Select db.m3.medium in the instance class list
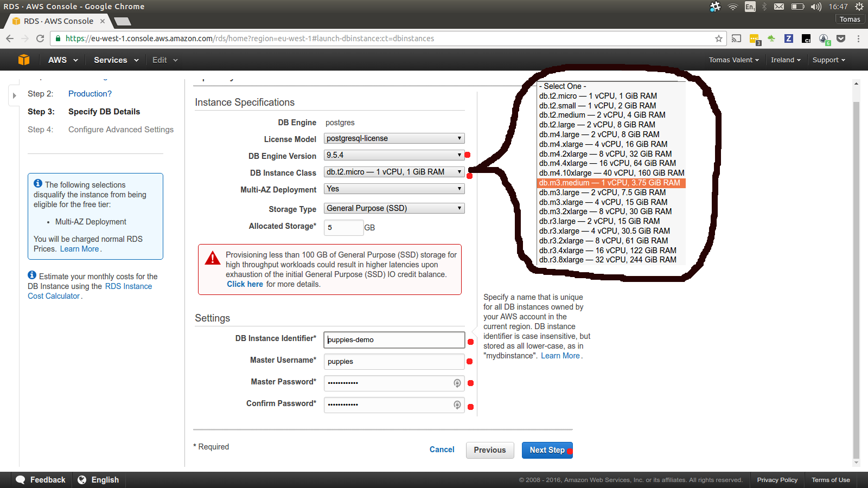Viewport: 868px width, 488px height. tap(611, 183)
